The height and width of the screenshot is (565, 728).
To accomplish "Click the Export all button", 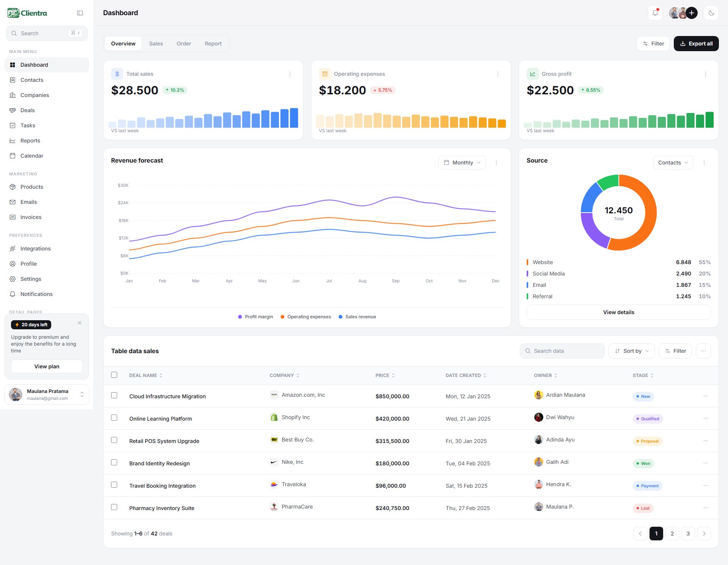I will pyautogui.click(x=696, y=44).
